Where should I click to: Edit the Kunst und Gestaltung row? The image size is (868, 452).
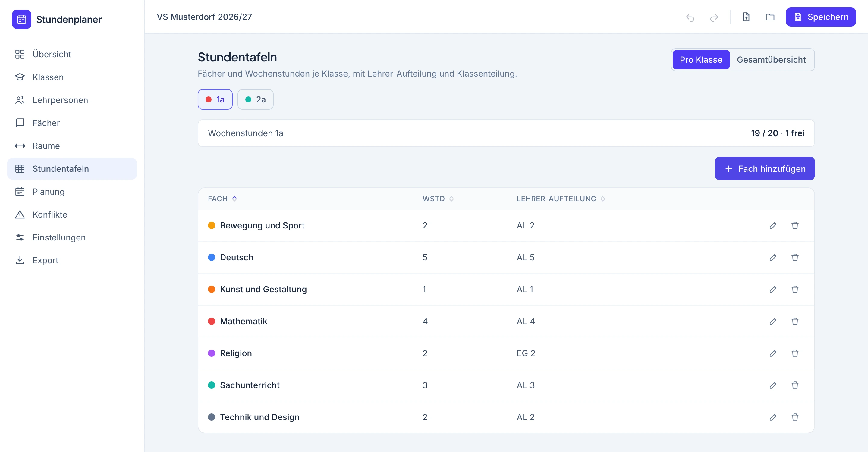click(773, 289)
